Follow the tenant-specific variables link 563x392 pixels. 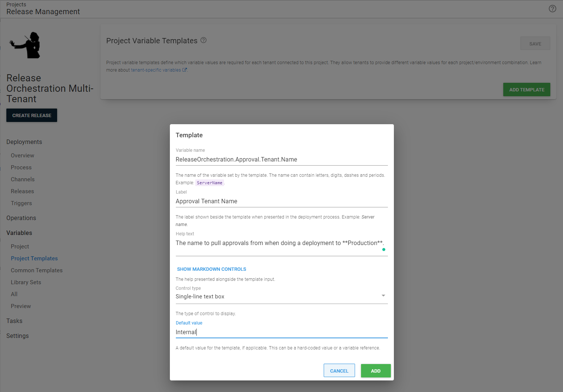(x=155, y=70)
